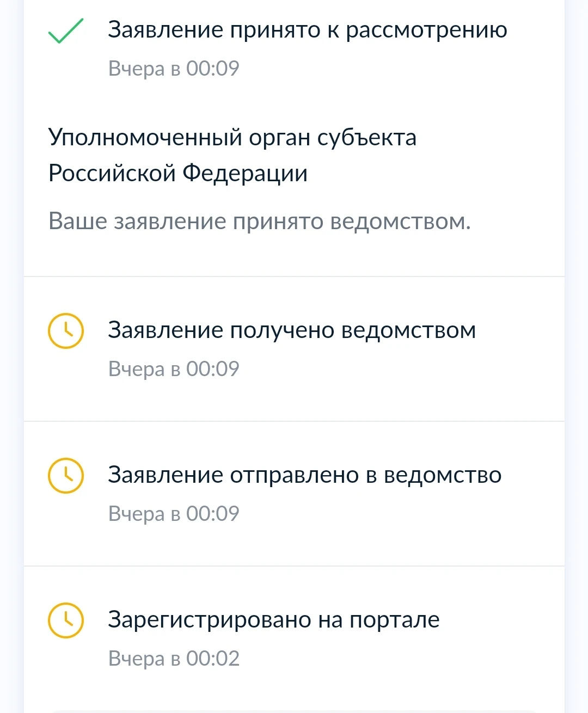588x713 pixels.
Task: Tap the clock icon beside 'Заявление отправлено в ведомство'
Action: (x=66, y=476)
